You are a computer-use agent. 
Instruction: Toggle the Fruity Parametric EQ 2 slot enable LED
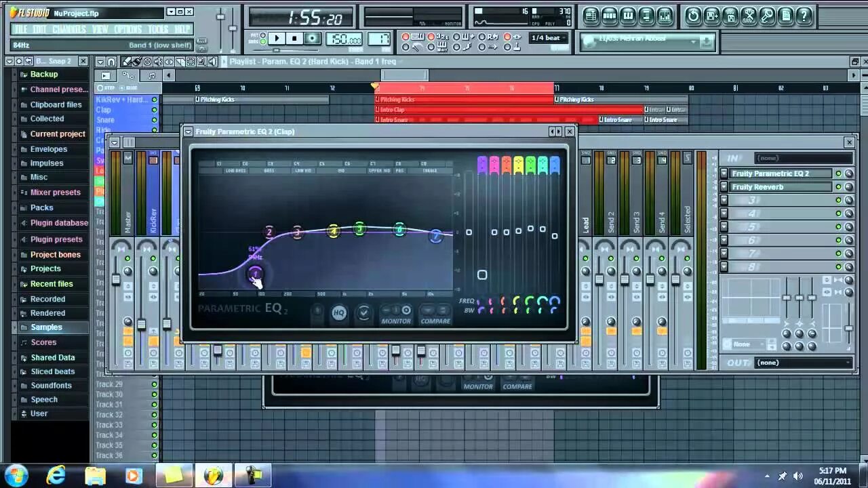click(x=838, y=174)
